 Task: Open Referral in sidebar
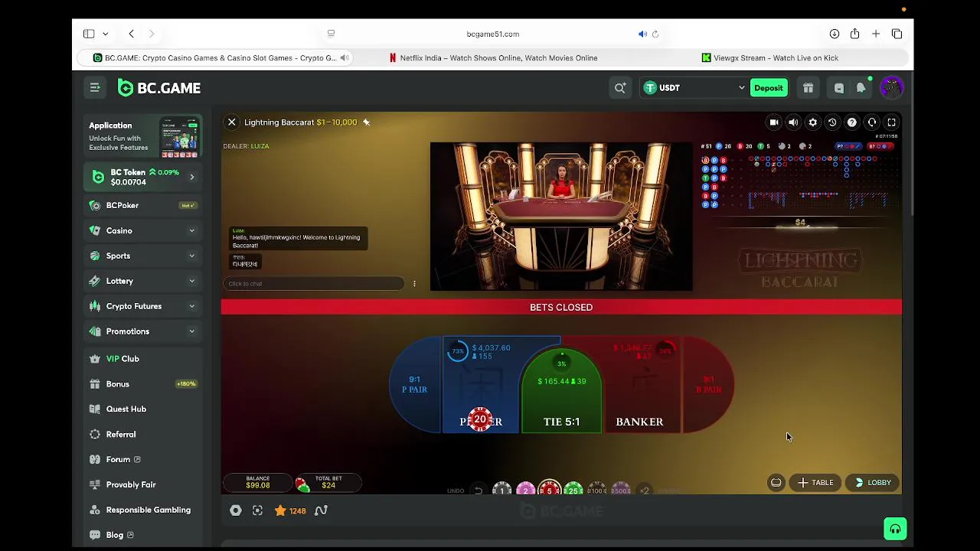(x=143, y=435)
